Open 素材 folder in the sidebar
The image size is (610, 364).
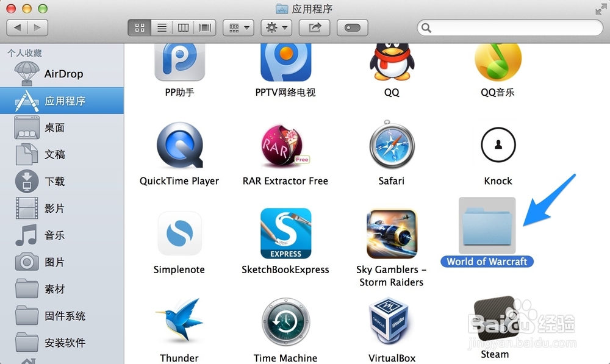pyautogui.click(x=62, y=289)
